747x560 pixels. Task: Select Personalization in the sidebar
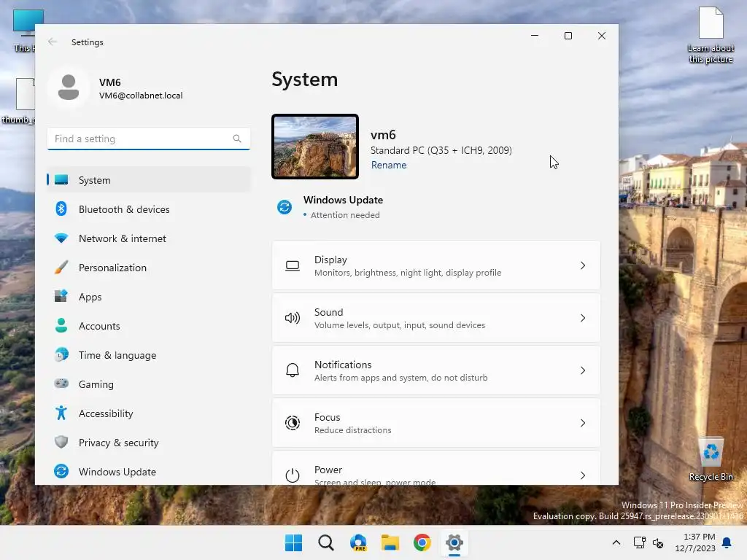149,268
